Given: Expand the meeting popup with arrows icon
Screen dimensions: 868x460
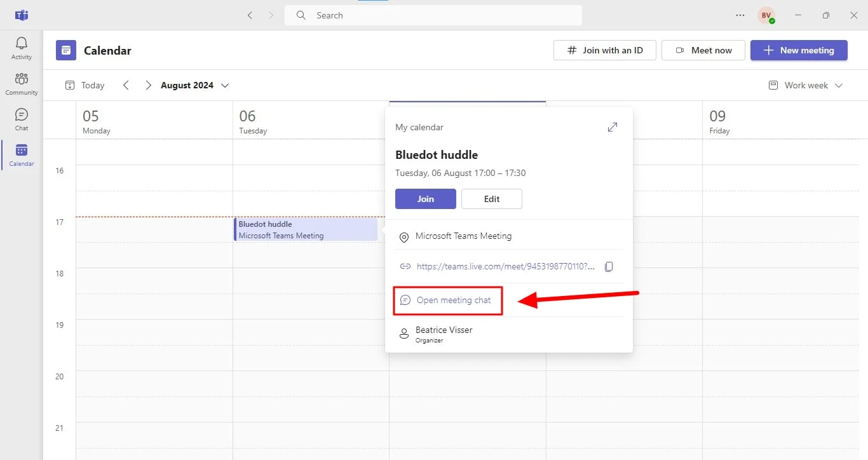Looking at the screenshot, I should tap(613, 127).
